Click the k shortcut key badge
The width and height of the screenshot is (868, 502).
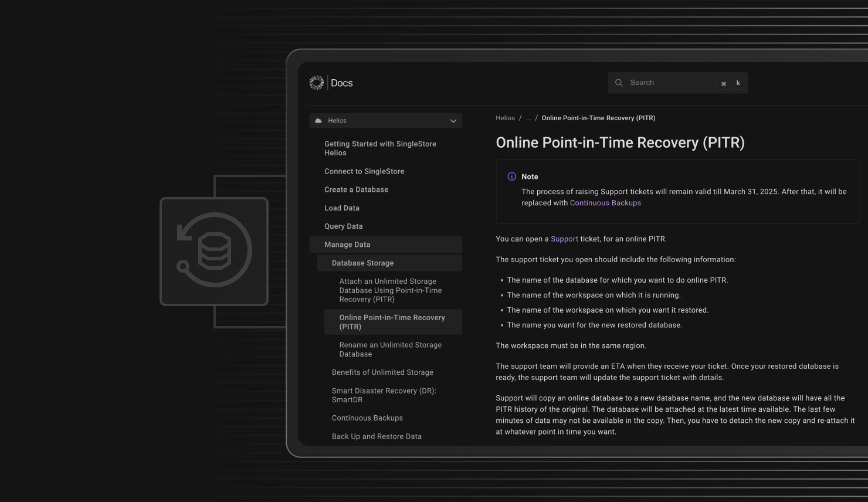pos(738,83)
